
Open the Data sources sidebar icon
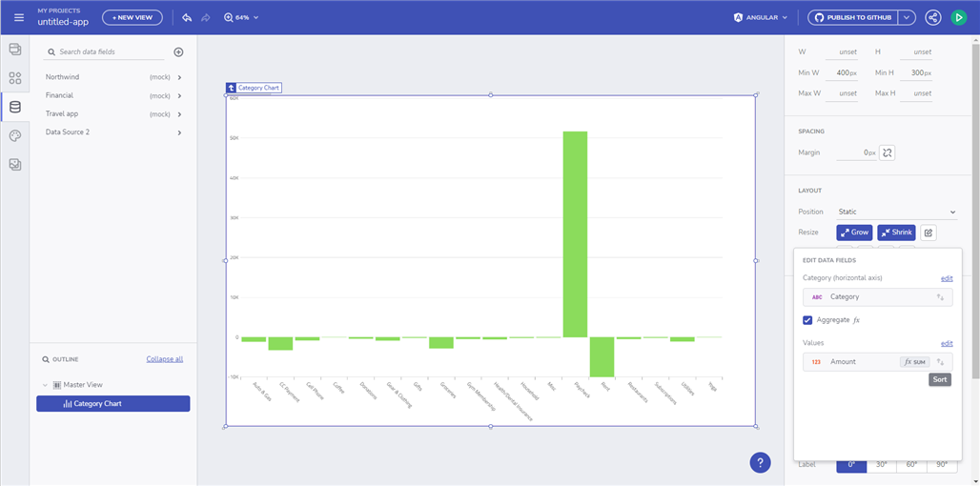pos(14,107)
